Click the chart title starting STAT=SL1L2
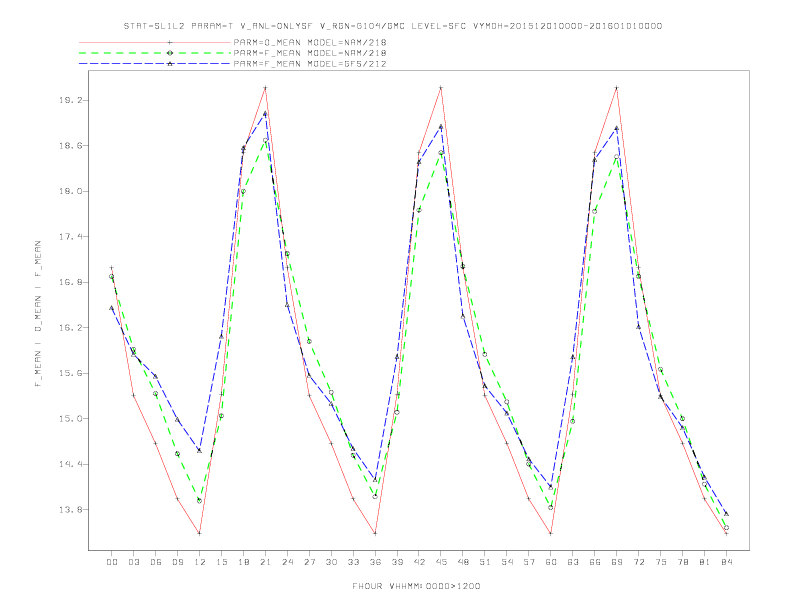 (393, 26)
